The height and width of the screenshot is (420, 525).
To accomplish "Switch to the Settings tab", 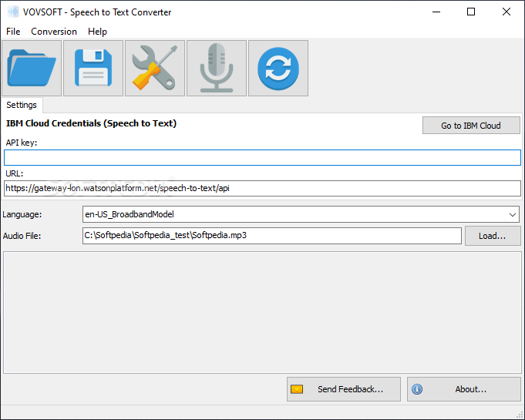I will pyautogui.click(x=22, y=105).
